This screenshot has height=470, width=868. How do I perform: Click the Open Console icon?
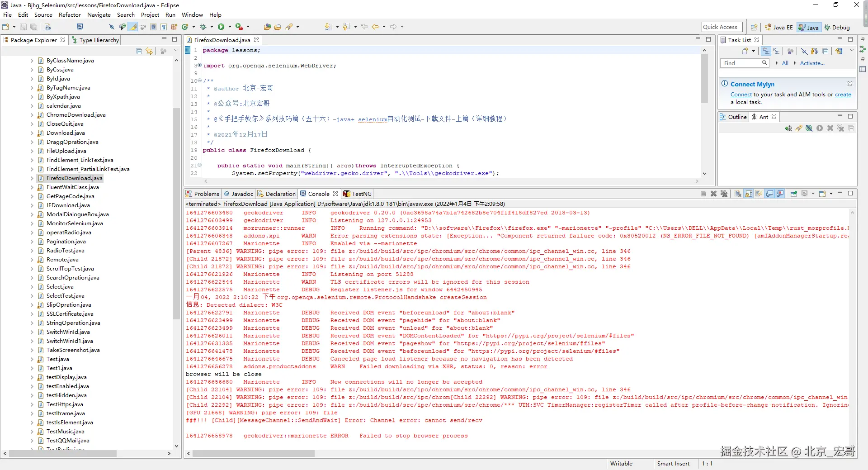pyautogui.click(x=822, y=194)
